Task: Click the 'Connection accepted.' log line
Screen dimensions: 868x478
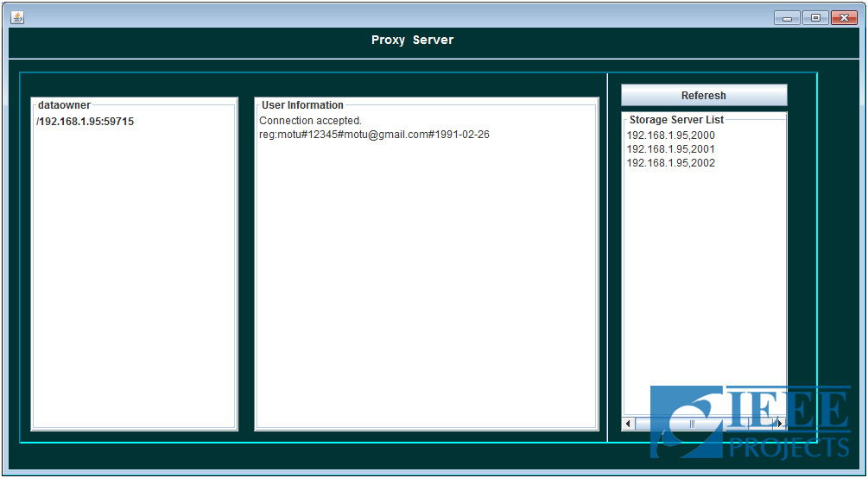Action: pos(310,121)
